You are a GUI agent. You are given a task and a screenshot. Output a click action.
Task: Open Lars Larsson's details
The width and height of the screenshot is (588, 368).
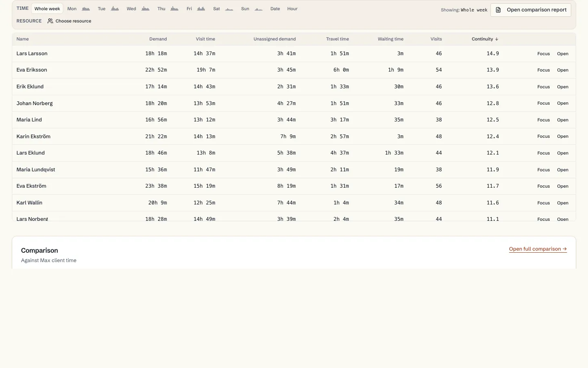point(563,54)
